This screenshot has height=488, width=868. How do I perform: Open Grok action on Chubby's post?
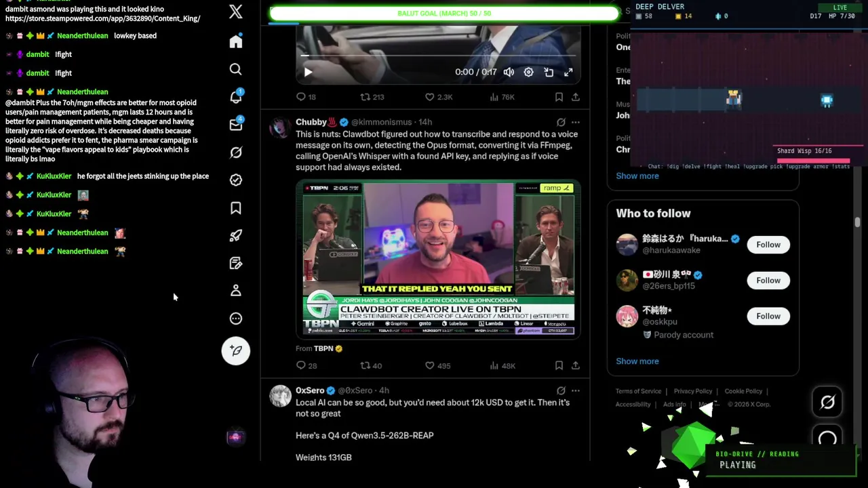pyautogui.click(x=561, y=122)
